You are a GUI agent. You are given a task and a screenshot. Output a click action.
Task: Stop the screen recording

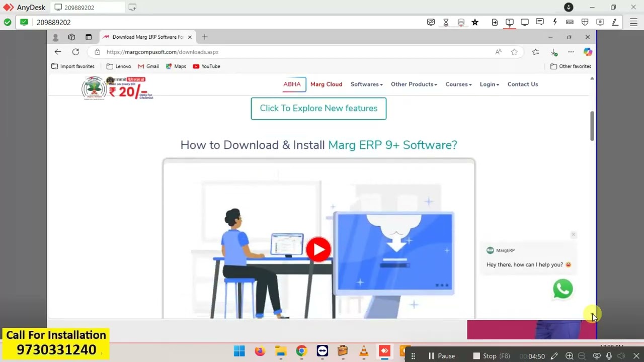tap(491, 356)
